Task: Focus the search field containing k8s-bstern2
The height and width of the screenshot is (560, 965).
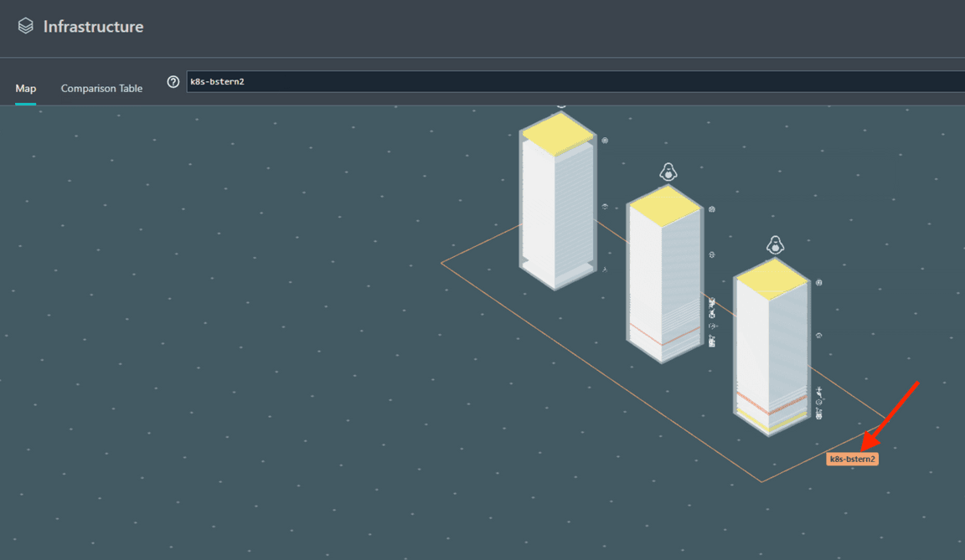Action: coord(570,82)
